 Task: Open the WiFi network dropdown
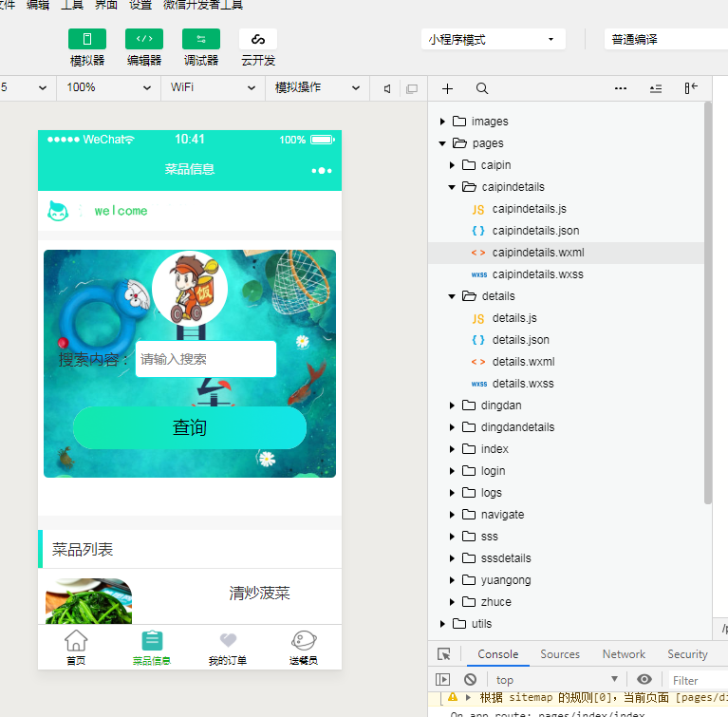pyautogui.click(x=214, y=87)
